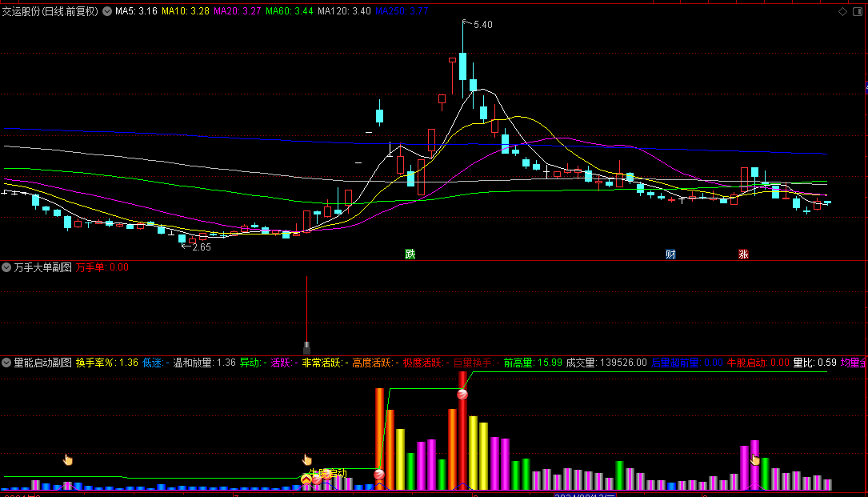Click the 万手单: 0.00 value
Screen dimensions: 868x497
click(102, 267)
